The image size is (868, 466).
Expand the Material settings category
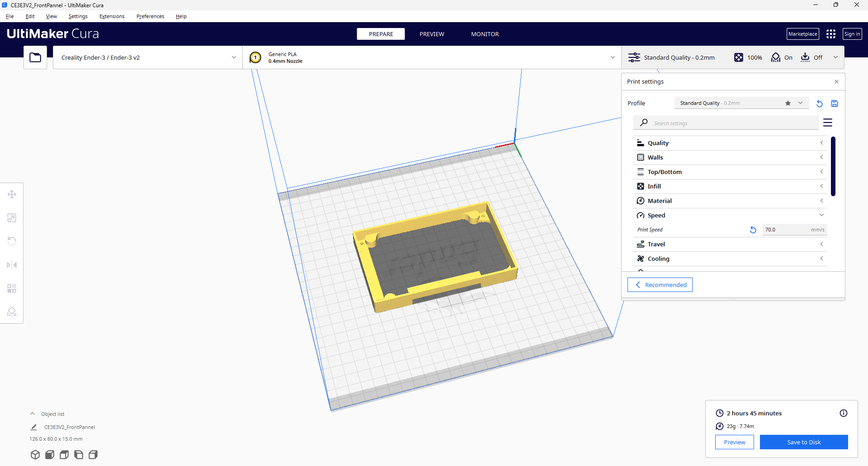(730, 201)
